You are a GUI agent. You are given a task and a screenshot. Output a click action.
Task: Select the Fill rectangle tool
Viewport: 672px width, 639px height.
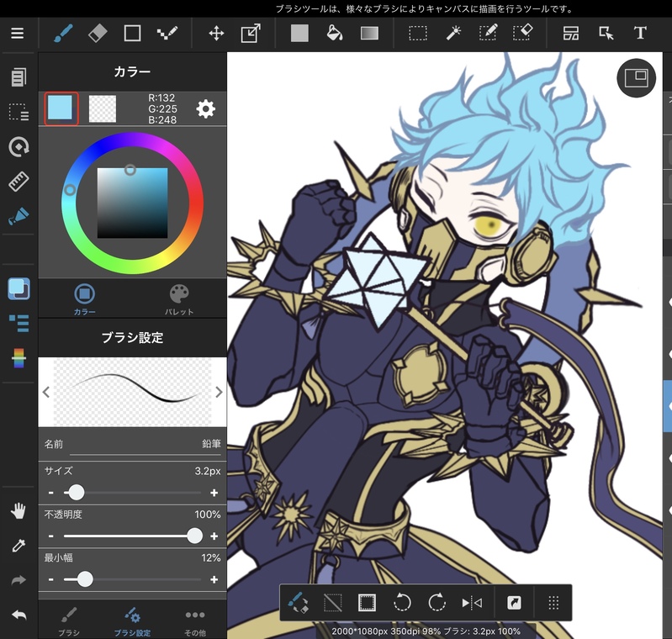299,33
